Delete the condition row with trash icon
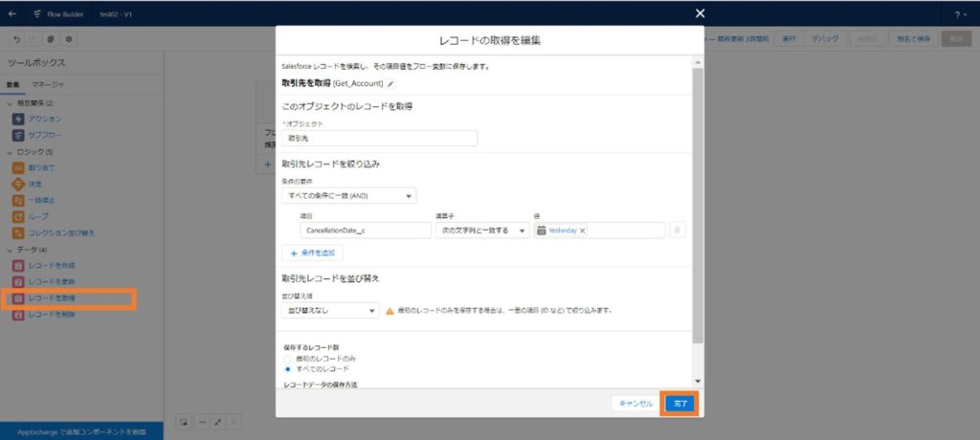This screenshot has width=980, height=440. tap(677, 230)
